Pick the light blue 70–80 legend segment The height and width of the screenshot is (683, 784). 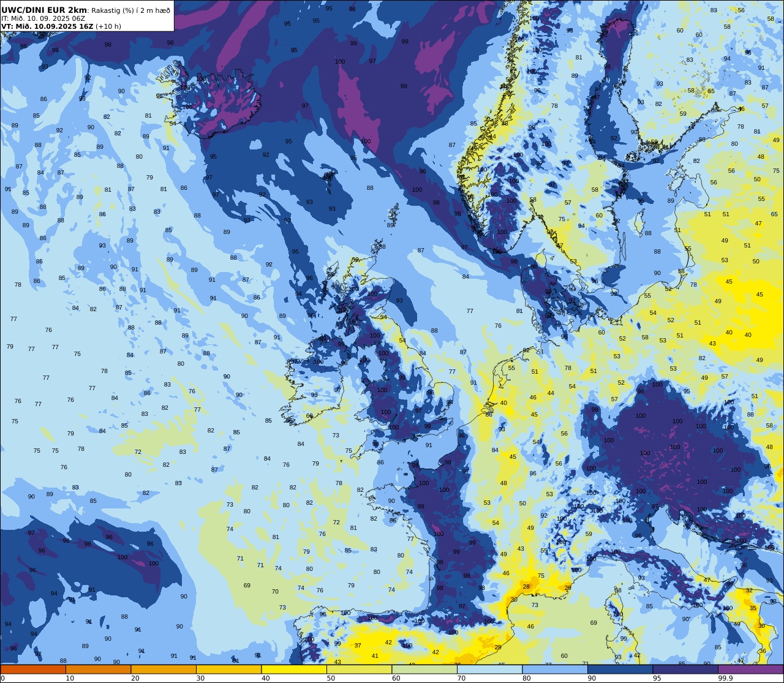(x=489, y=669)
